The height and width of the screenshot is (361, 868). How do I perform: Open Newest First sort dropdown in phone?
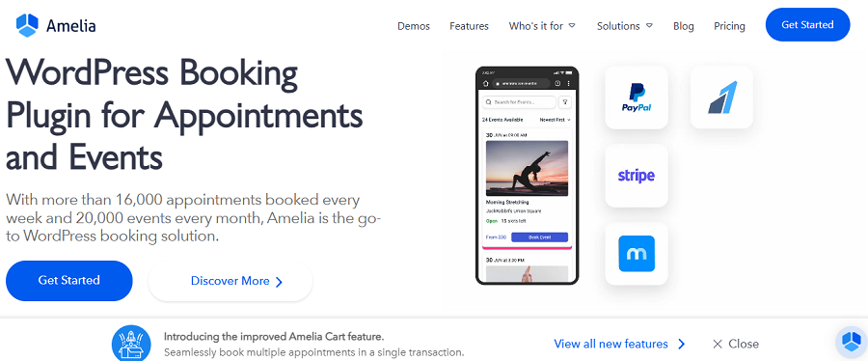[556, 120]
